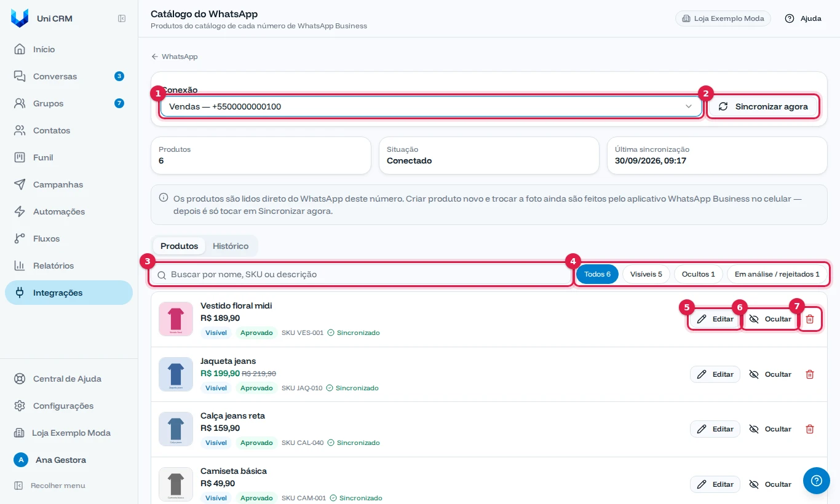This screenshot has width=840, height=504.
Task: Click Sincronizar agora
Action: pos(763,106)
